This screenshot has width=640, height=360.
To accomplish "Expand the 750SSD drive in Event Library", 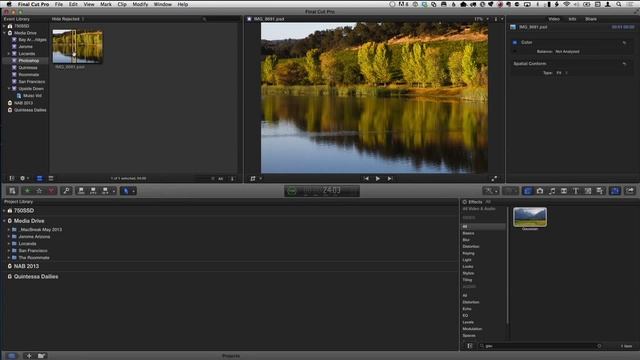I will 4,26.
